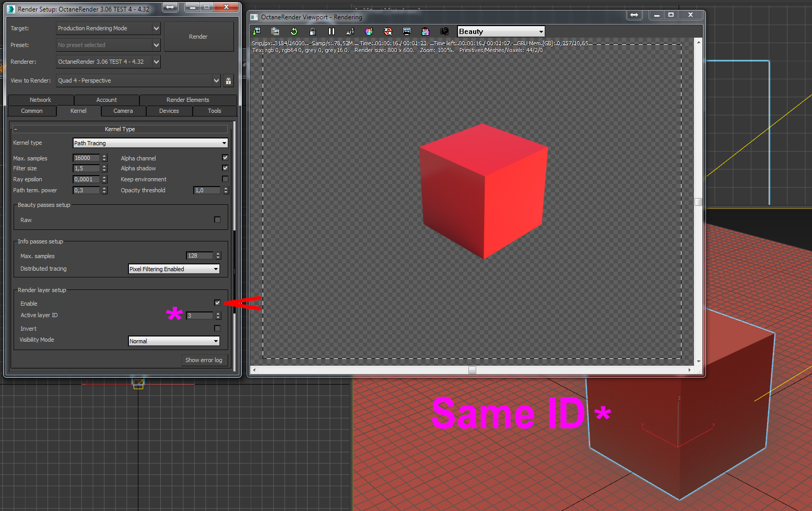This screenshot has height=511, width=812.
Task: Close the Render Setup window
Action: point(227,7)
